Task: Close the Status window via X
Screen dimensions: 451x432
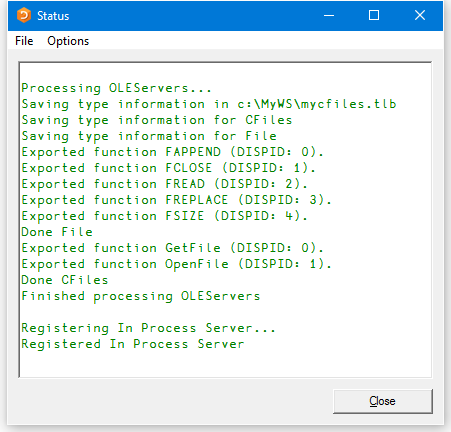Action: pos(420,15)
